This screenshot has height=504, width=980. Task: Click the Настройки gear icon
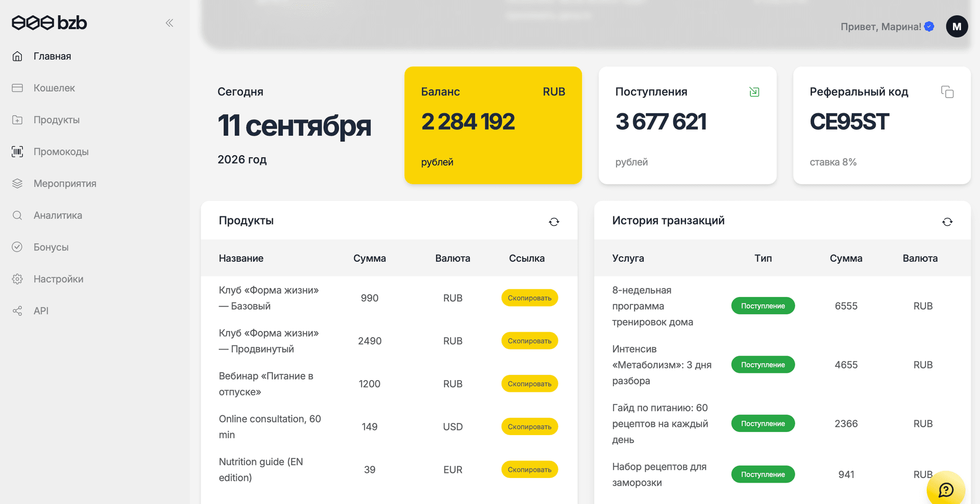pos(17,279)
